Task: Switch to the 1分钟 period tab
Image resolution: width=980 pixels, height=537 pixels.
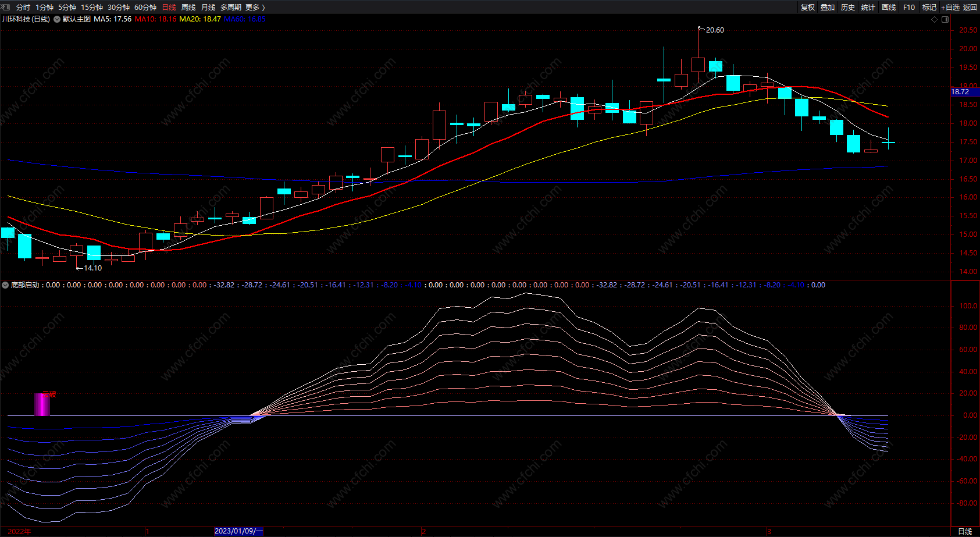Action: [x=44, y=7]
